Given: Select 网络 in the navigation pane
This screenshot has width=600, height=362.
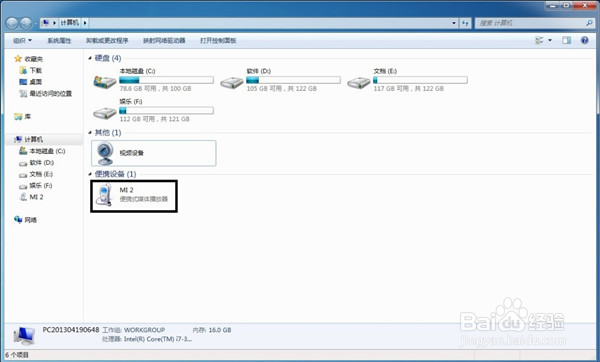Looking at the screenshot, I should click(x=25, y=219).
